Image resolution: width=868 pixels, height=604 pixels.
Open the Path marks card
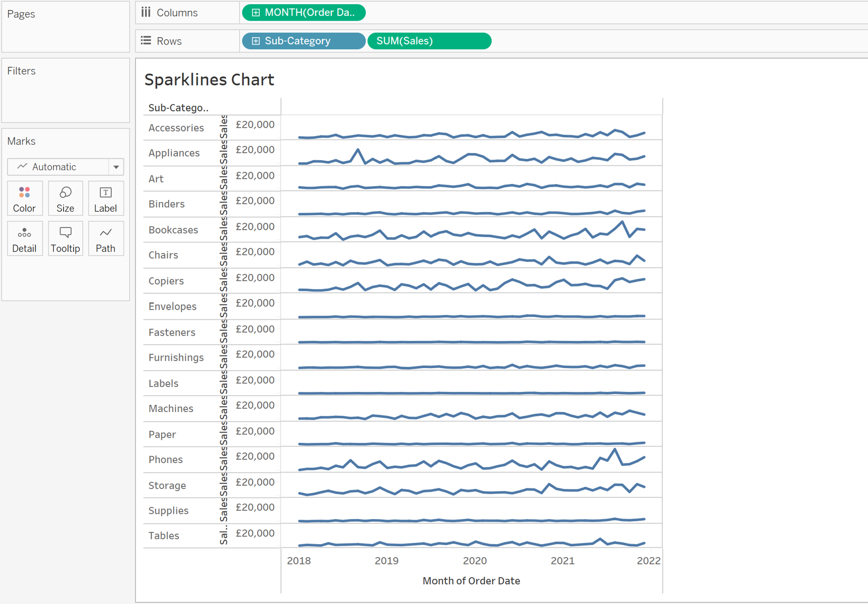coord(106,239)
